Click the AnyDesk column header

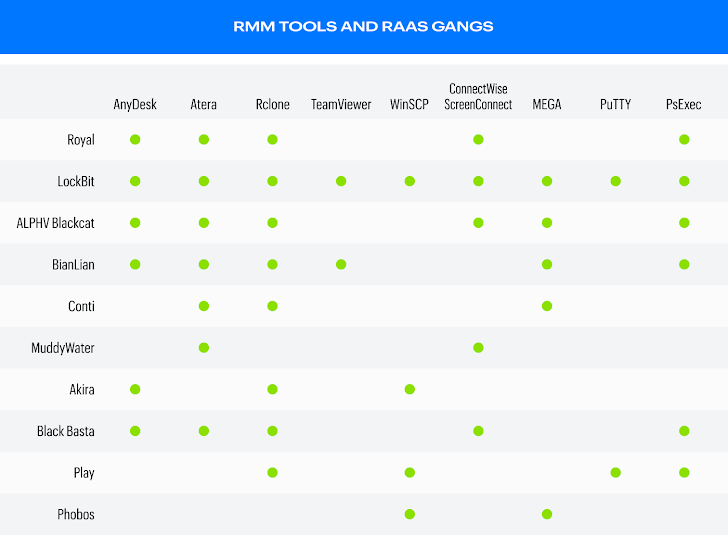coord(135,104)
